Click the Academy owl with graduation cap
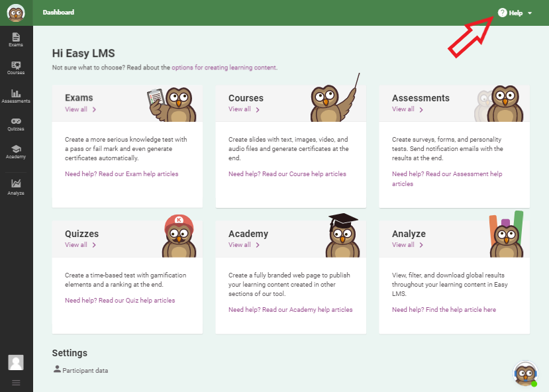Viewport: 549px width, 392px height. [343, 235]
